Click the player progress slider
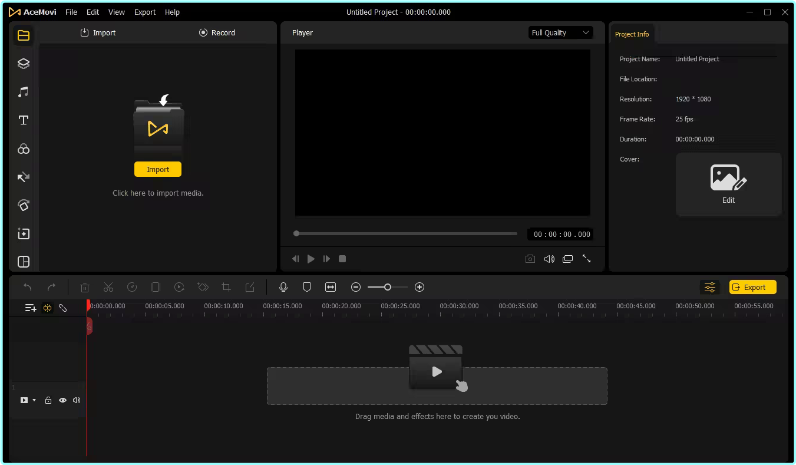796x465 pixels. [406, 234]
